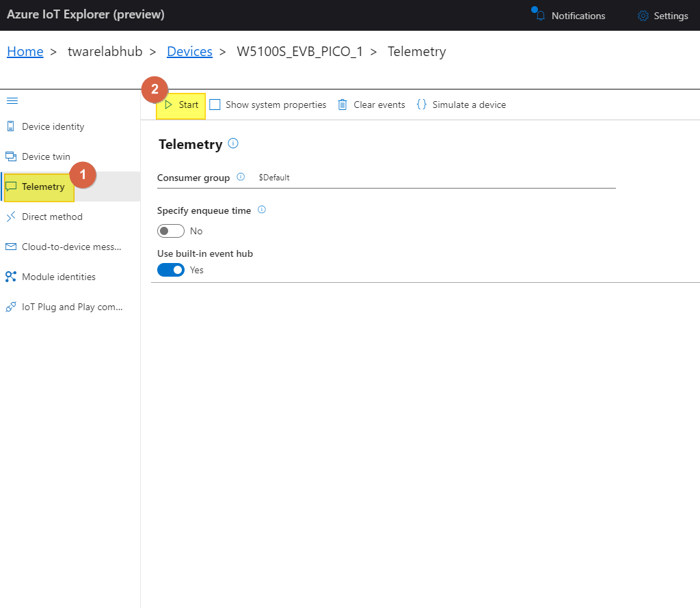Screen dimensions: 700x608
Task: Click the info icon next to Telemetry heading
Action: pos(233,143)
